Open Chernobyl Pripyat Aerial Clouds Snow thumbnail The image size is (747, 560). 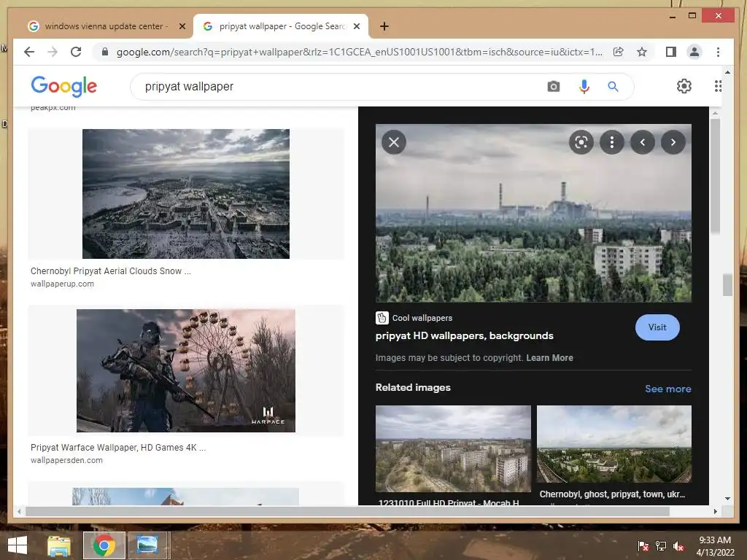[x=186, y=194]
